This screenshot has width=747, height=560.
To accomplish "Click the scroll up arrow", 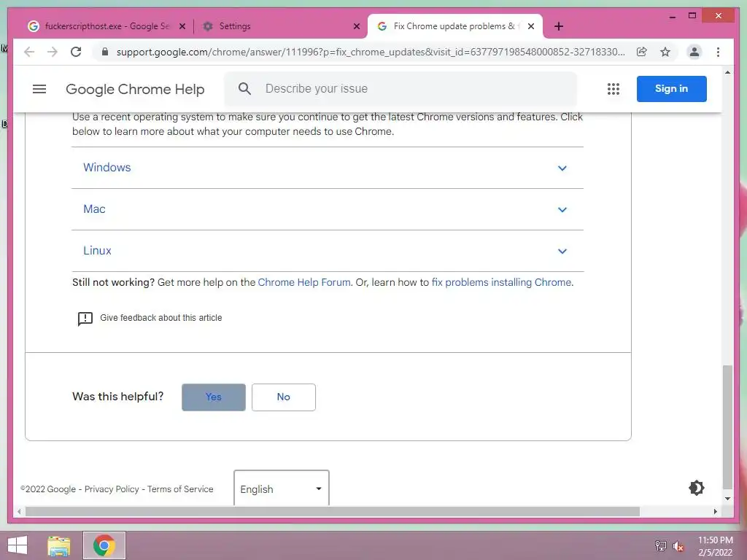I will coord(727,72).
